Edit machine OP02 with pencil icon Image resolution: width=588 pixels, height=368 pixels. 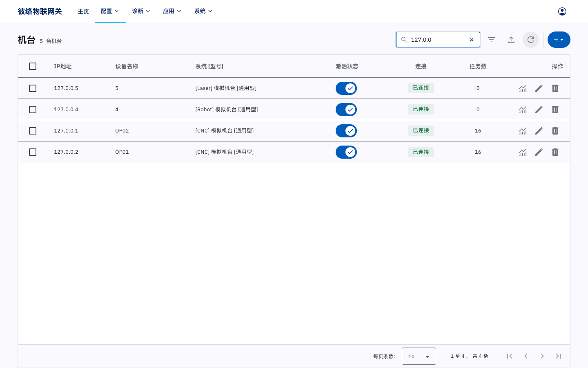[x=539, y=131]
